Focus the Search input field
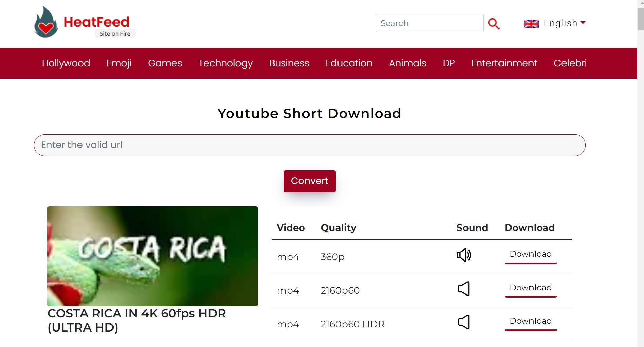This screenshot has width=644, height=347. [x=429, y=23]
